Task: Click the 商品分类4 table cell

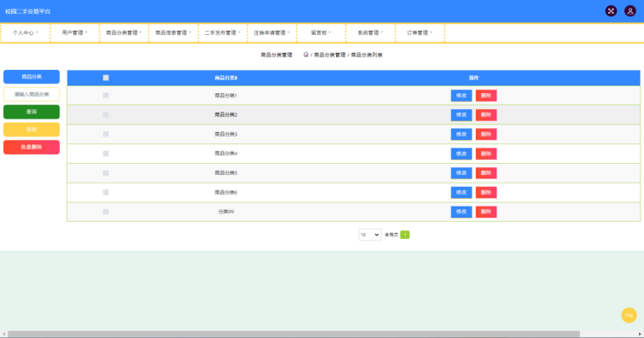Action: tap(226, 154)
